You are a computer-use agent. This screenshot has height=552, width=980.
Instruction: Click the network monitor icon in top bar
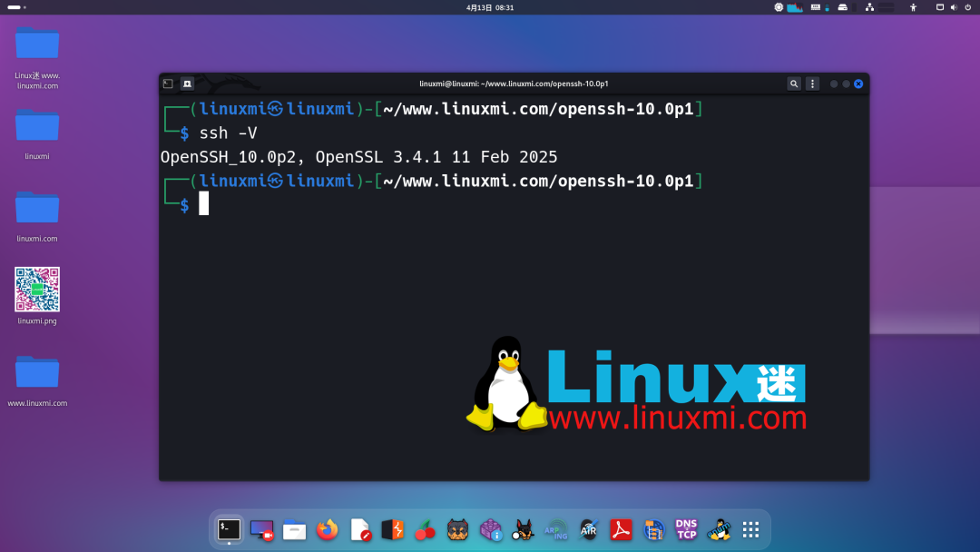click(x=869, y=7)
